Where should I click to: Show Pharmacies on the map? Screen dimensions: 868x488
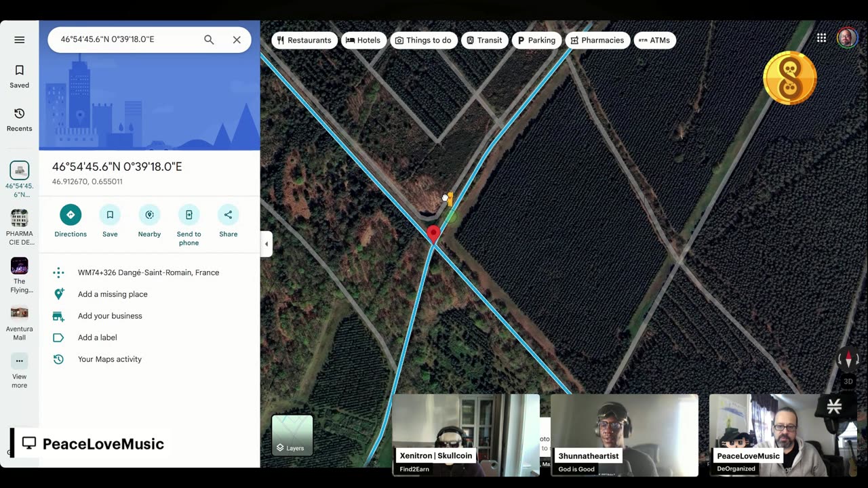click(597, 40)
